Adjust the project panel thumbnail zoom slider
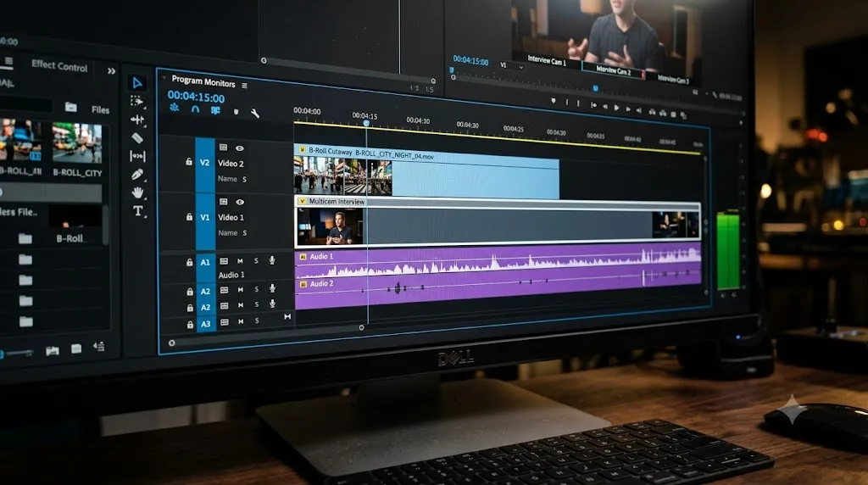This screenshot has height=485, width=868. coord(17,353)
